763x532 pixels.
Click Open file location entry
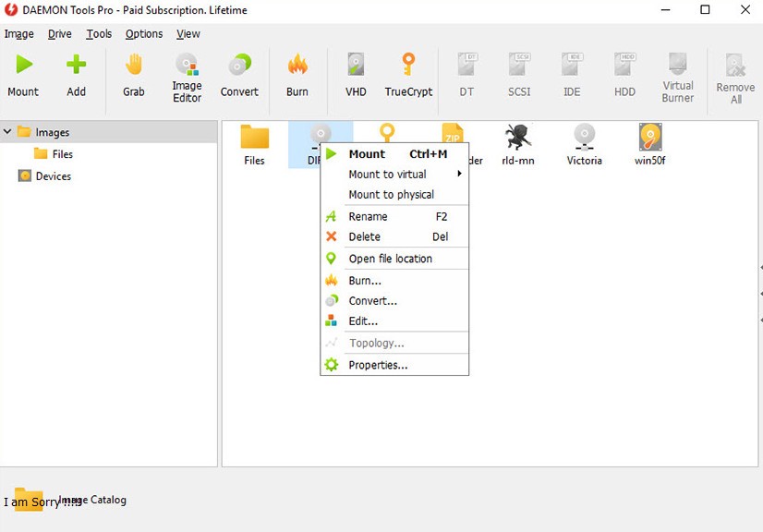(394, 259)
